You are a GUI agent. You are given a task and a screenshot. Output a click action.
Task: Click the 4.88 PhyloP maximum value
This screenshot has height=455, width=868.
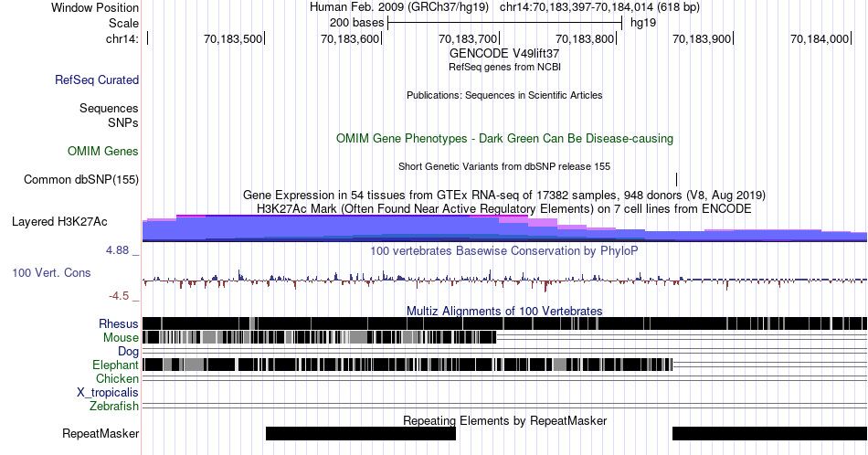coord(117,250)
